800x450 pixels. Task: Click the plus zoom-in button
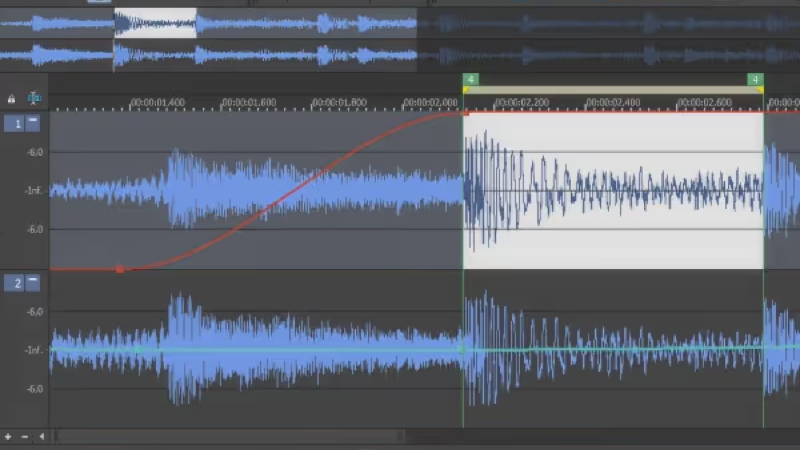click(x=8, y=437)
